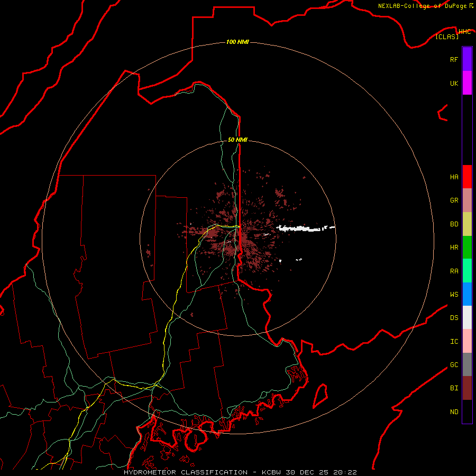The width and height of the screenshot is (476, 476).
Task: Click the dark green HR legend swatch
Action: [x=467, y=248]
